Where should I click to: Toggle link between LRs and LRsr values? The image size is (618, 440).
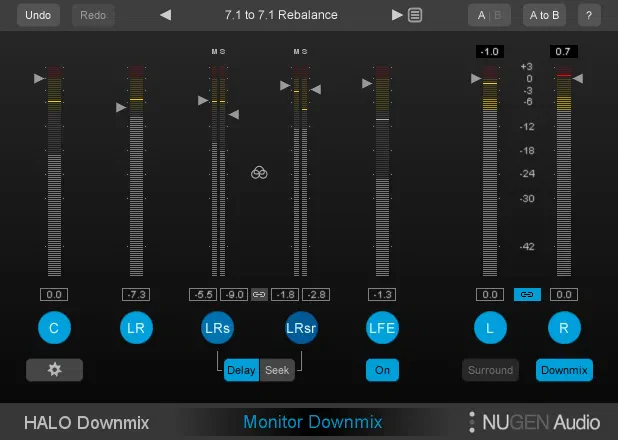click(259, 295)
